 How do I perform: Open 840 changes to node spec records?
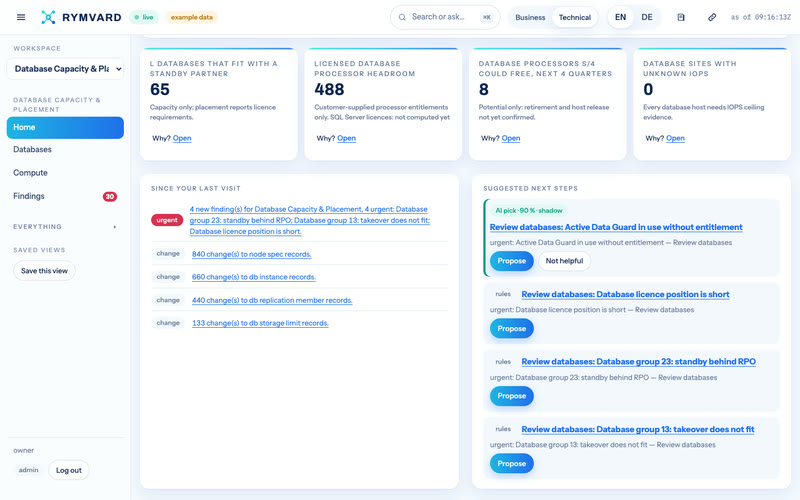[x=252, y=254]
